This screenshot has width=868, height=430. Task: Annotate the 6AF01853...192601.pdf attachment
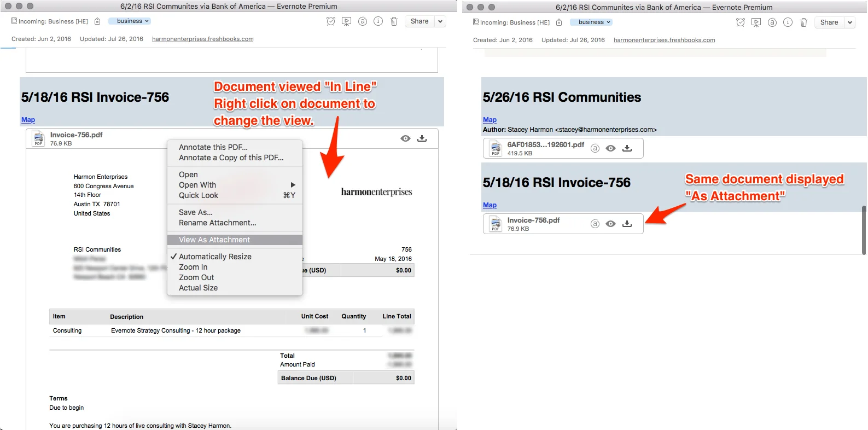tap(595, 148)
